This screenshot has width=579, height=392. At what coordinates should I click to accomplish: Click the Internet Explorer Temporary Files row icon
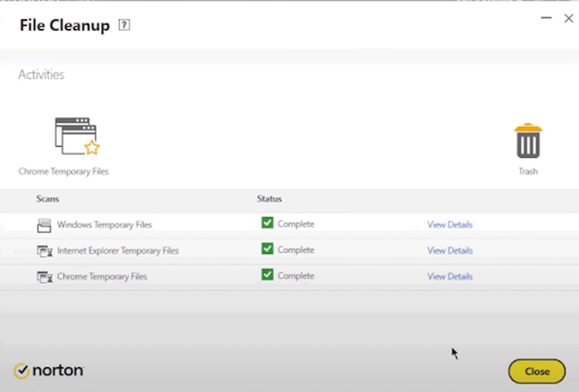pos(45,251)
